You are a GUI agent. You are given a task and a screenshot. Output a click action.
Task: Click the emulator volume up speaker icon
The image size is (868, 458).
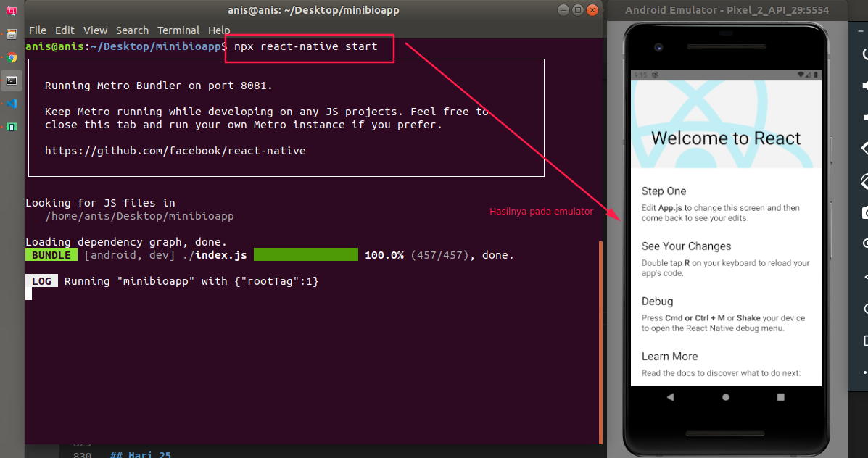[864, 86]
